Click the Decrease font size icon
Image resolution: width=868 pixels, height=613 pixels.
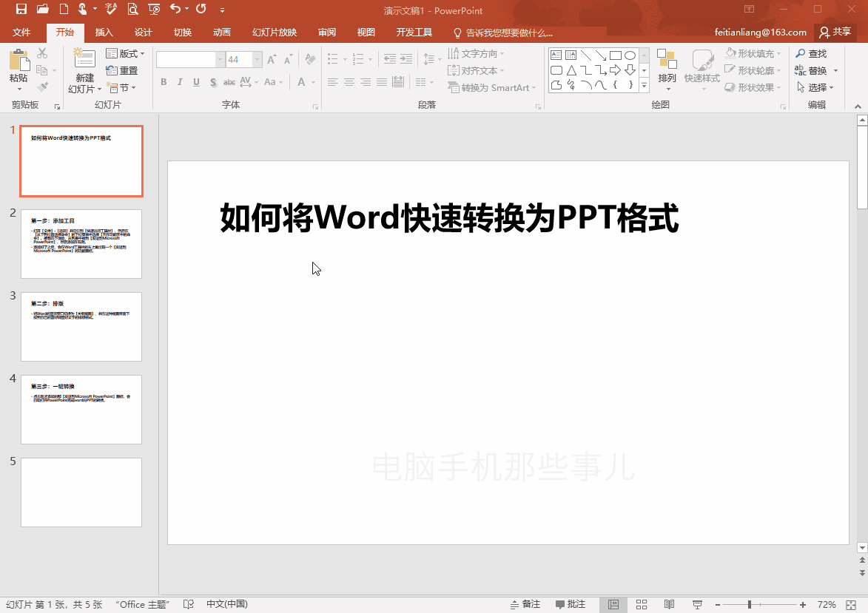pyautogui.click(x=288, y=59)
